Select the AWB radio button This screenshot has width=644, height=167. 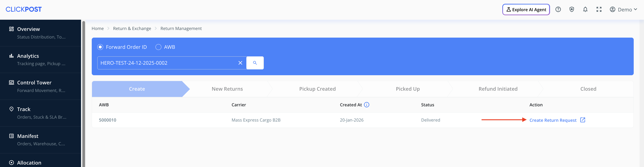tap(158, 47)
